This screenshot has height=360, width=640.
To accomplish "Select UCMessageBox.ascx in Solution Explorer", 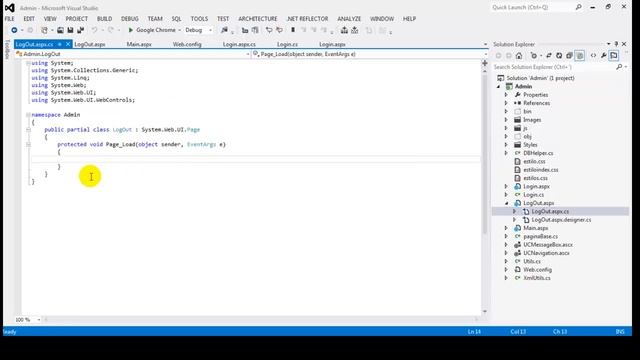I will [x=548, y=244].
